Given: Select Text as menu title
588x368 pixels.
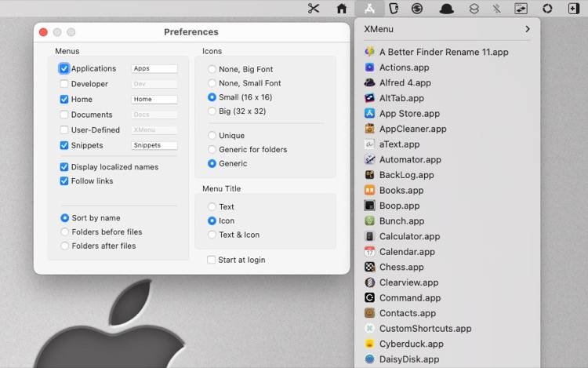Looking at the screenshot, I should [x=212, y=206].
